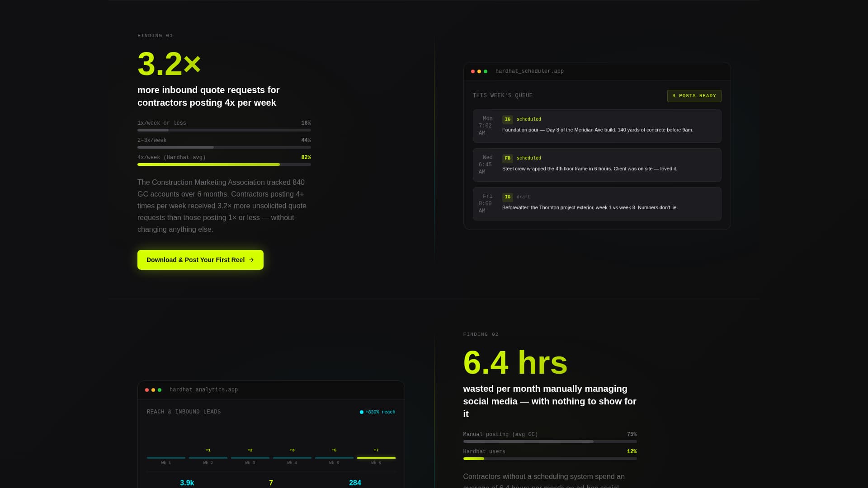Click the +1 value above Wk 2
The height and width of the screenshot is (488, 868).
[x=208, y=450]
